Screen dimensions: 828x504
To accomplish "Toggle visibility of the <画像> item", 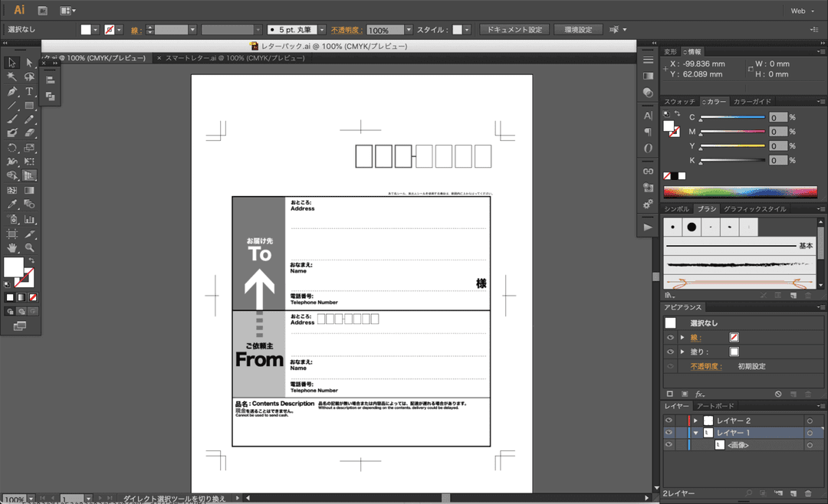I will [668, 445].
